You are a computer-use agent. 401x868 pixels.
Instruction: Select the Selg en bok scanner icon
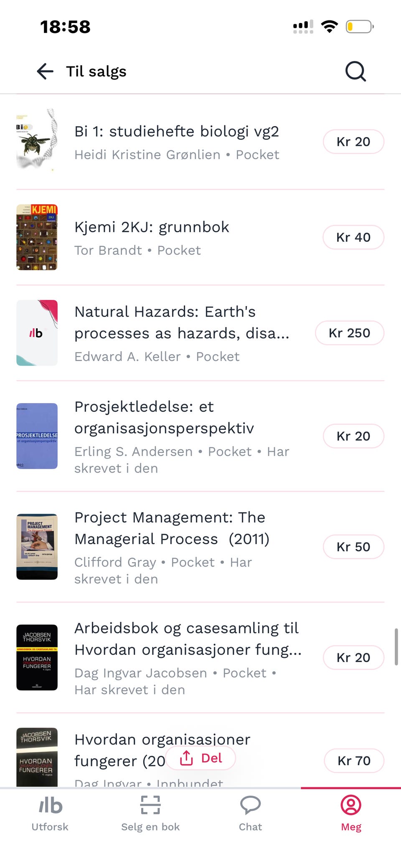pyautogui.click(x=150, y=805)
